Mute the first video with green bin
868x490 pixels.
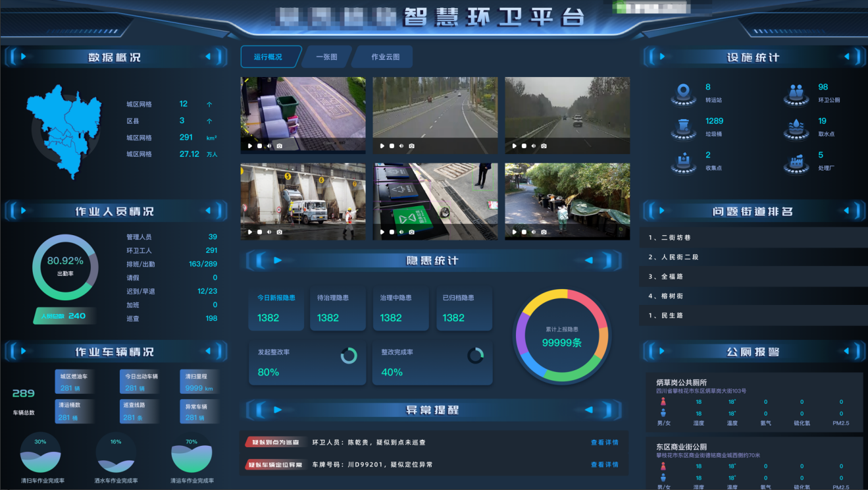coord(269,146)
